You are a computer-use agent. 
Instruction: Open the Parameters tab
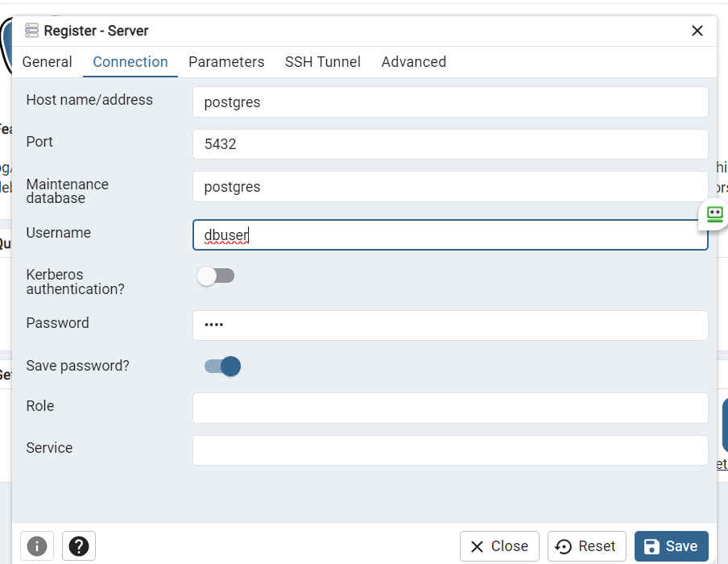point(226,62)
